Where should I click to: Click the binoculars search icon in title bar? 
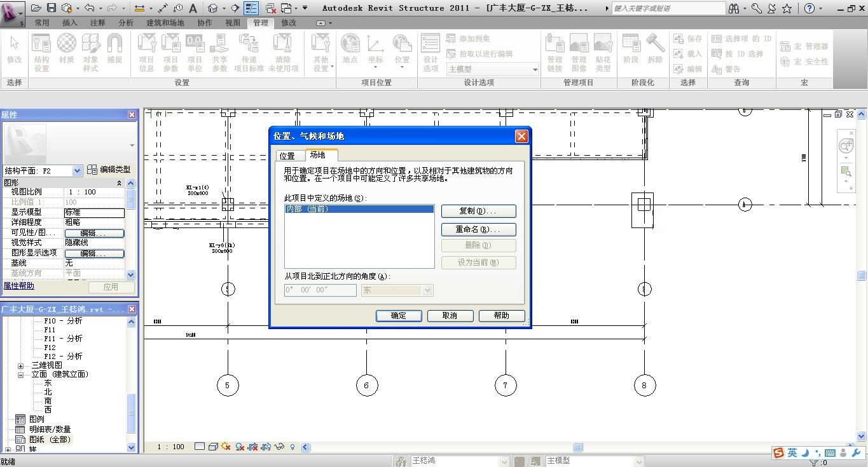734,8
